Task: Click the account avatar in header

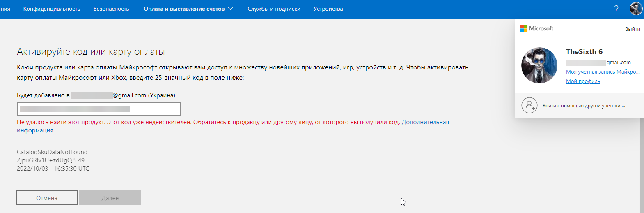Action: [636, 9]
